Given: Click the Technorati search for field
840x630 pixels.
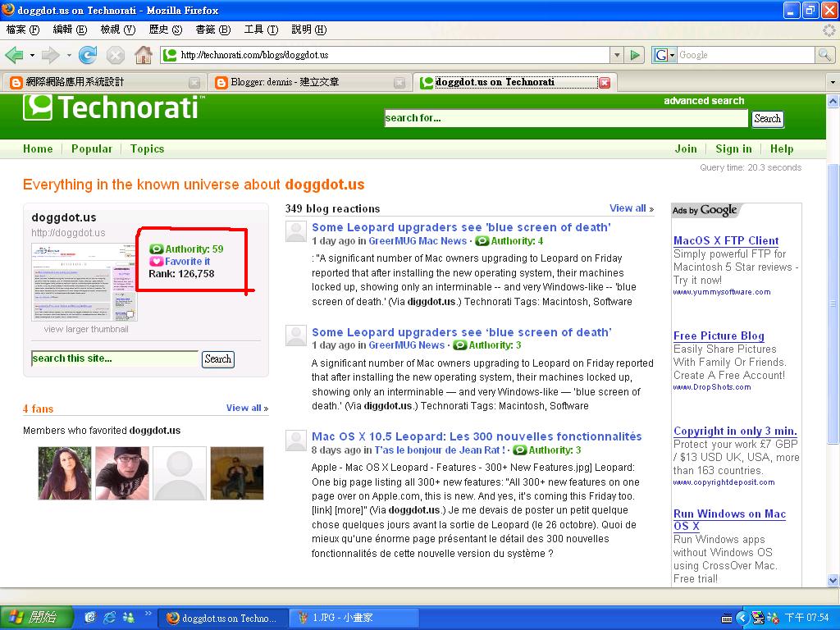Looking at the screenshot, I should [566, 118].
